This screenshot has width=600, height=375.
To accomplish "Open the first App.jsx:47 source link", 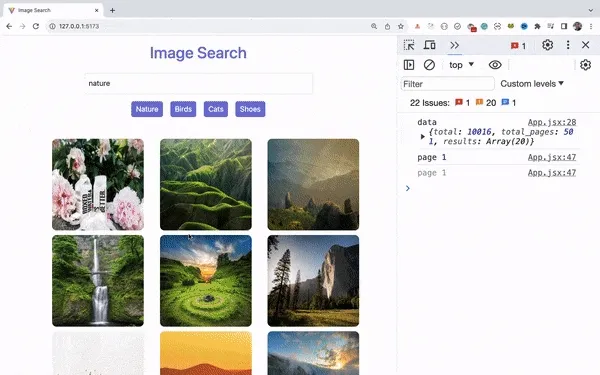I will (552, 157).
